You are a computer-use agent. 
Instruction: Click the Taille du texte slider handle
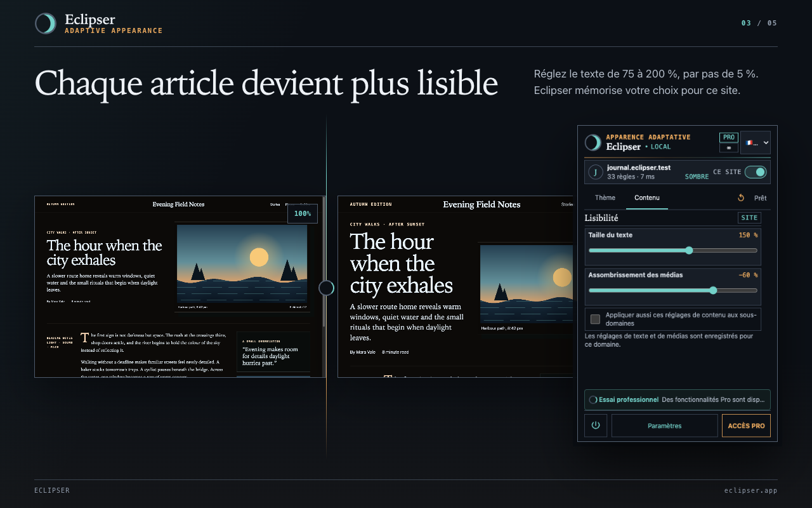pyautogui.click(x=690, y=250)
